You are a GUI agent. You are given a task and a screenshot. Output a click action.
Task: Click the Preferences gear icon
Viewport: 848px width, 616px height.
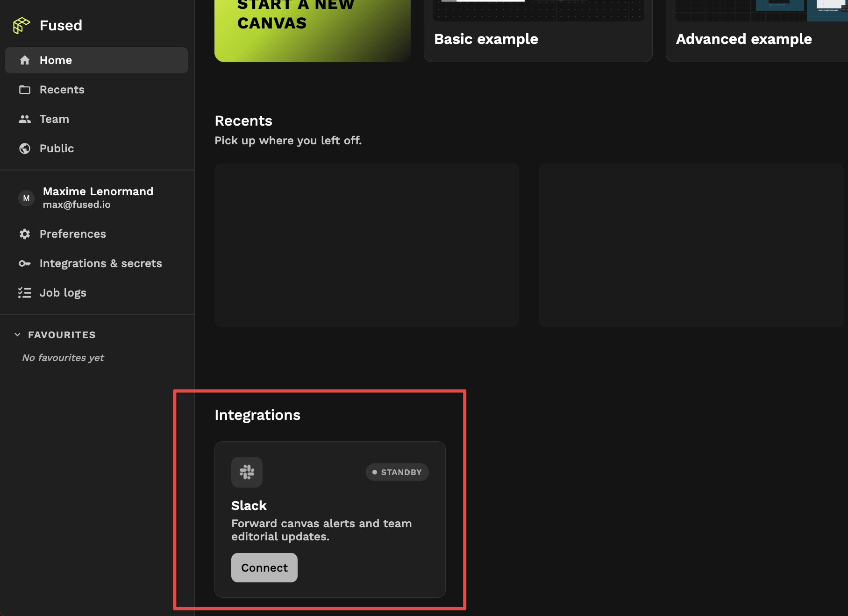point(25,234)
